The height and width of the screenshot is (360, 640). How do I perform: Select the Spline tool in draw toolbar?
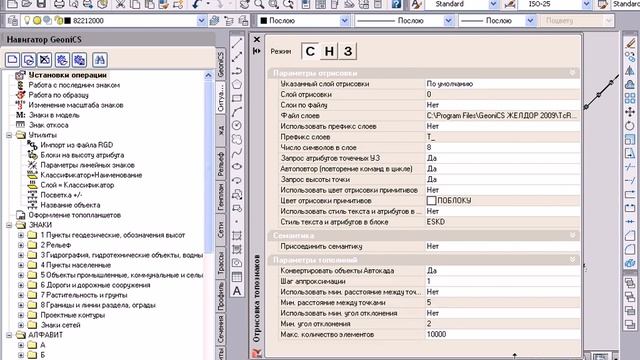coord(237,153)
